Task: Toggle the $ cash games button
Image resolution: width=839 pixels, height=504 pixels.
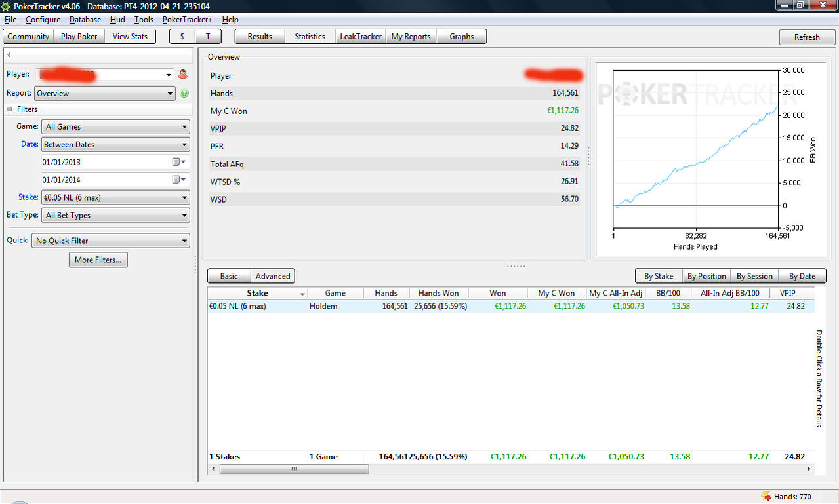Action: pyautogui.click(x=182, y=37)
